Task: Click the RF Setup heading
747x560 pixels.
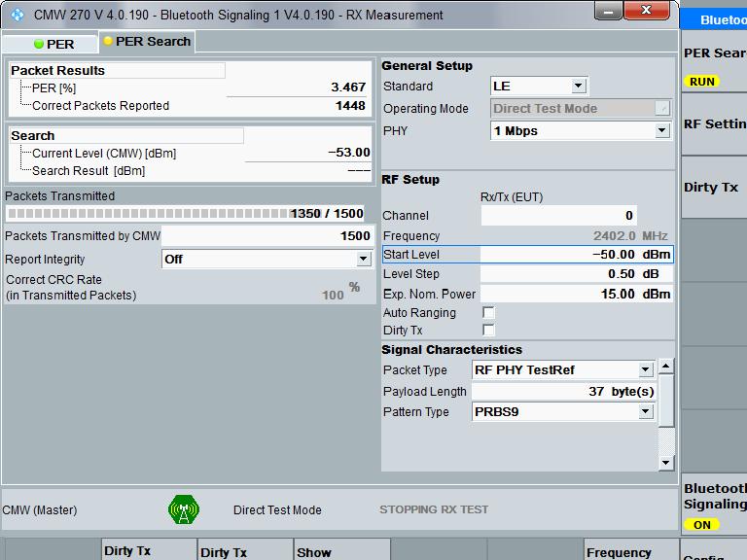Action: [x=410, y=180]
